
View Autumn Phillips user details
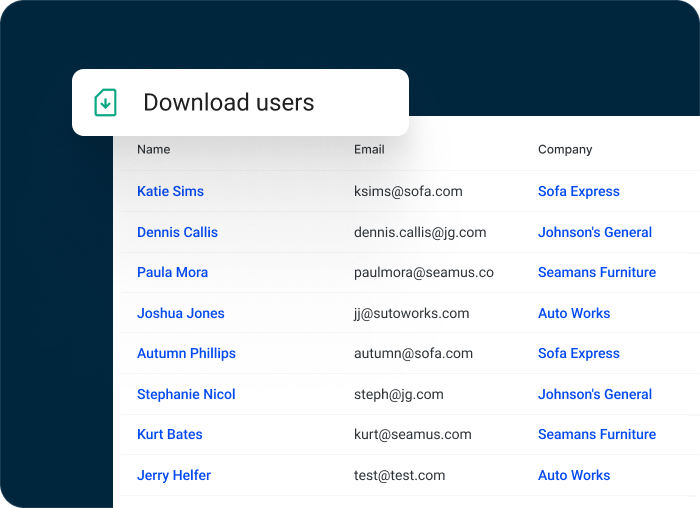pyautogui.click(x=186, y=353)
